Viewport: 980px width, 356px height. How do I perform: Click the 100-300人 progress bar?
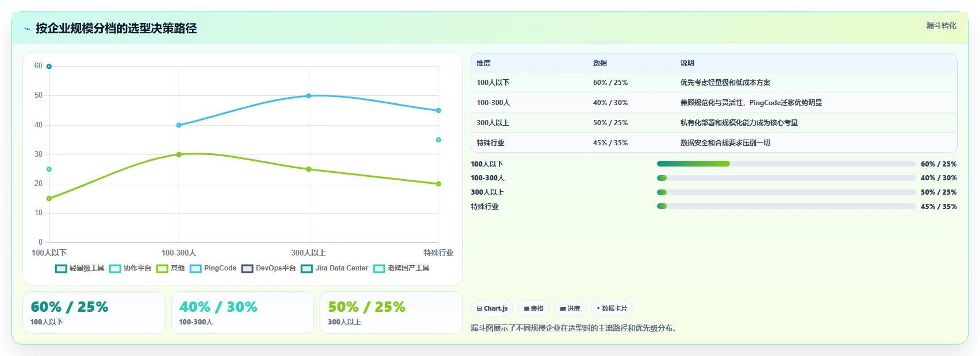pos(786,178)
